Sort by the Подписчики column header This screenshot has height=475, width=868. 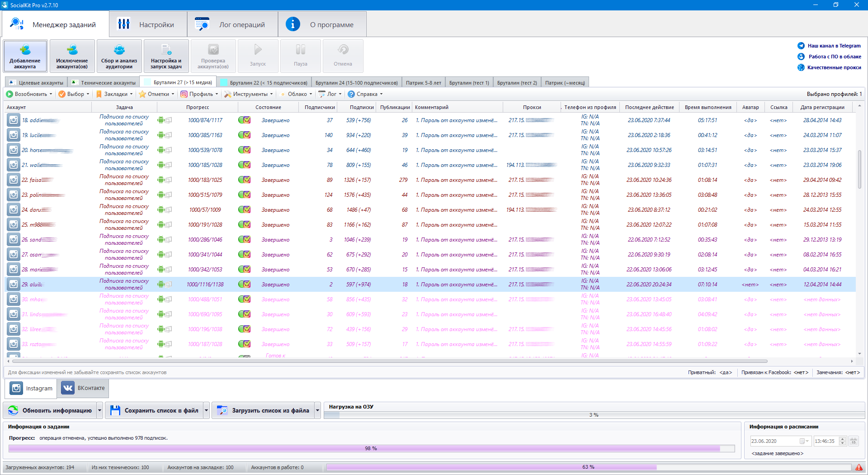click(319, 107)
